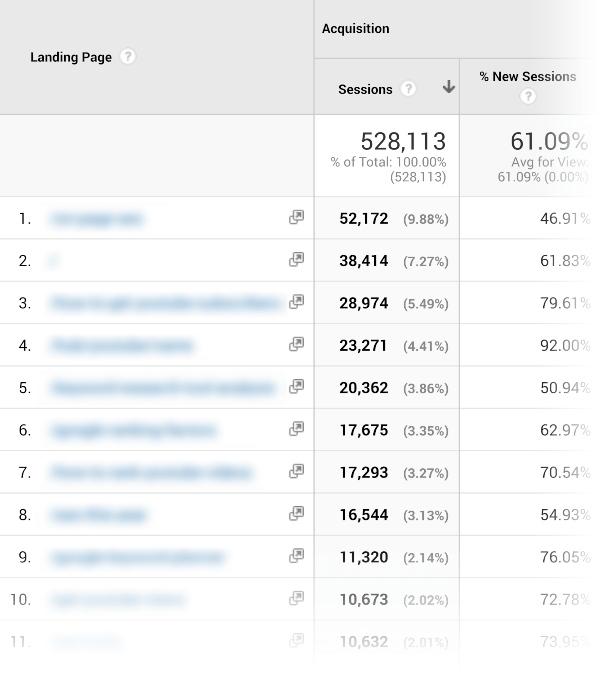Click the Landing Page help question icon
Screen dimensions: 600x675
click(127, 57)
